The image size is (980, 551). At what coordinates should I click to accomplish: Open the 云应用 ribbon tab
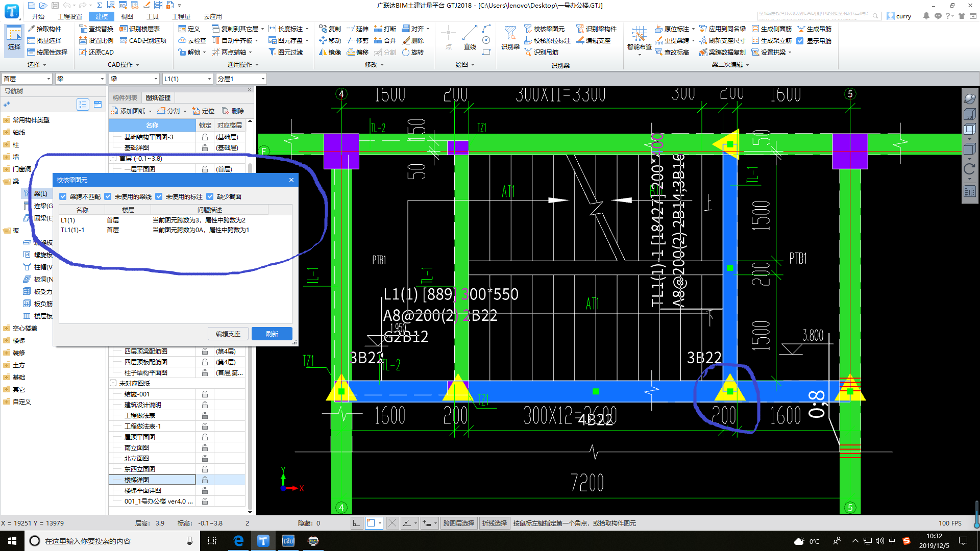(213, 16)
